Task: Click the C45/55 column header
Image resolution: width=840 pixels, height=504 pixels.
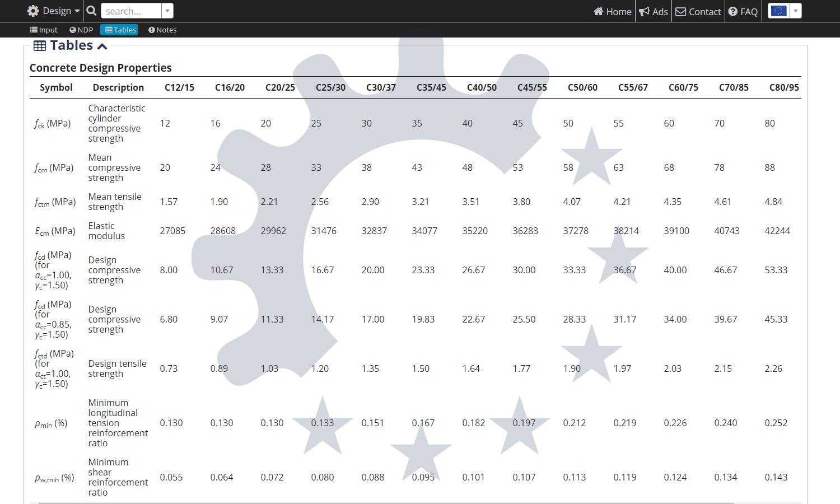Action: [532, 87]
